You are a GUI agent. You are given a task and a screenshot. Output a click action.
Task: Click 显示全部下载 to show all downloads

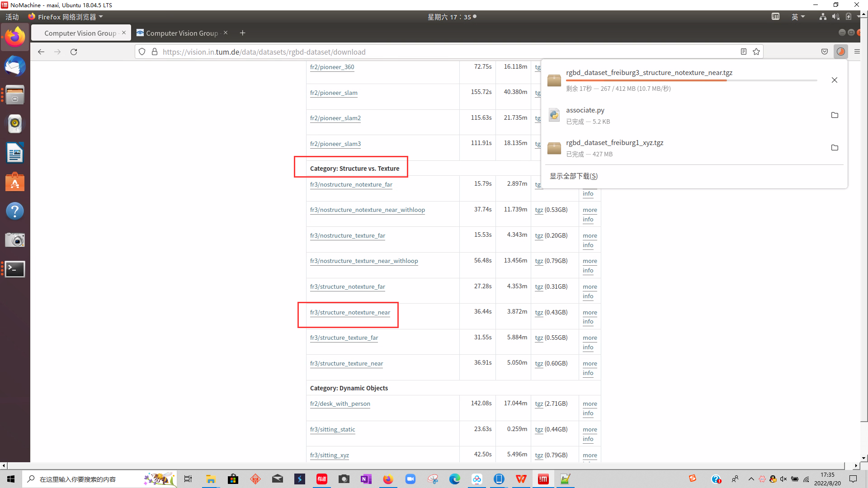click(574, 176)
